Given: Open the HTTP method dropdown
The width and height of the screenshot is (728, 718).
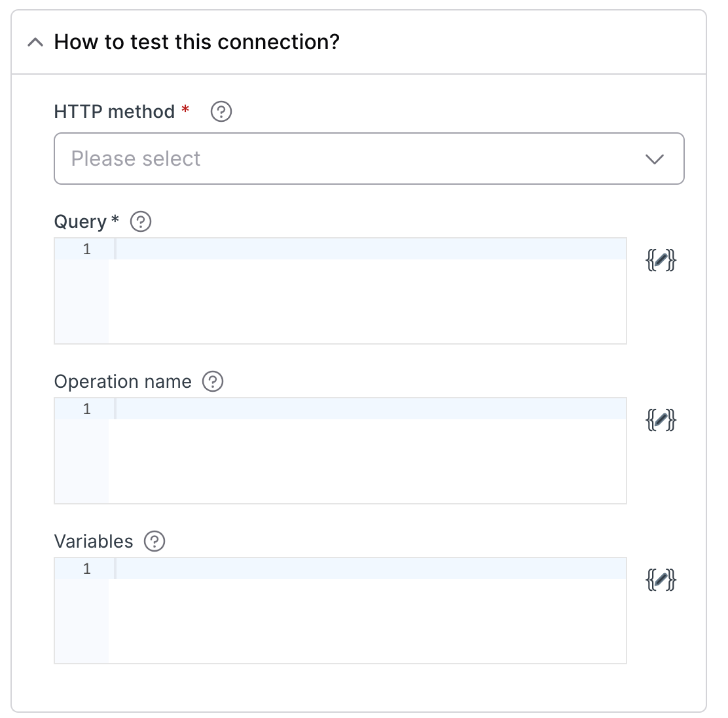Looking at the screenshot, I should point(369,159).
